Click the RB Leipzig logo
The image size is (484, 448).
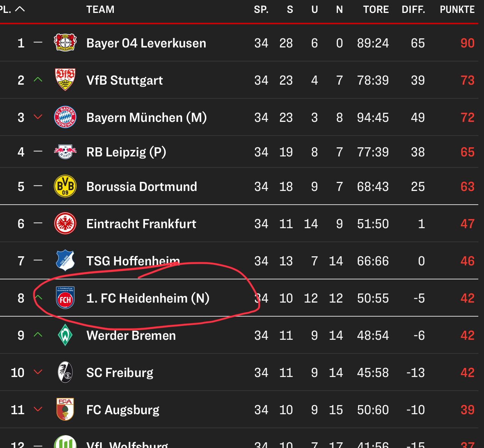click(x=65, y=152)
